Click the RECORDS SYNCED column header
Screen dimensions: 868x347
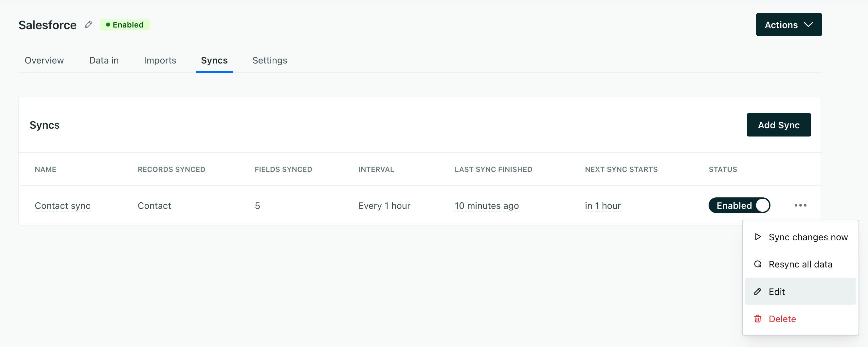171,169
